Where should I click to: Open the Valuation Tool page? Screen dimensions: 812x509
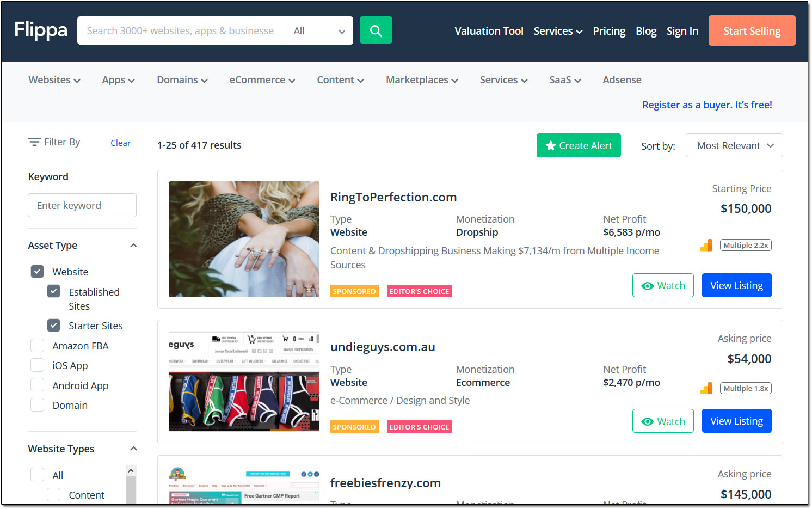click(x=489, y=31)
